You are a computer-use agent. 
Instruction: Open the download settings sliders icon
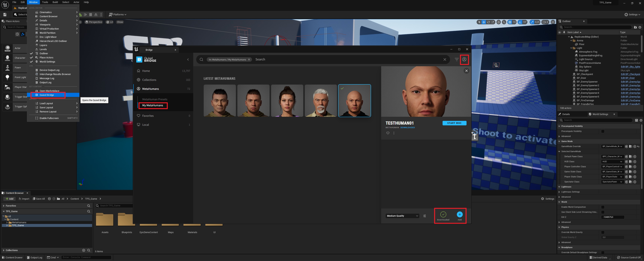[x=425, y=216]
